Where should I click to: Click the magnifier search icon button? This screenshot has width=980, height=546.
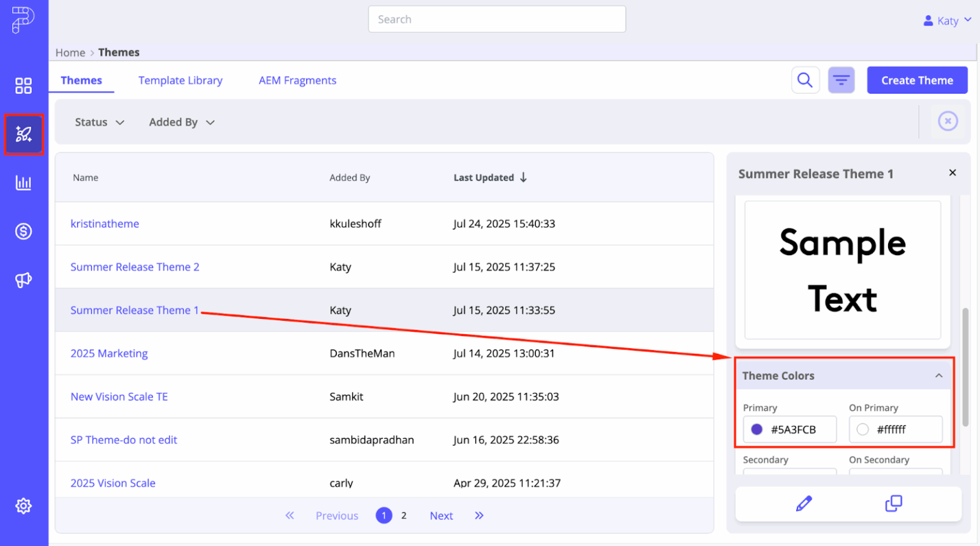point(805,80)
